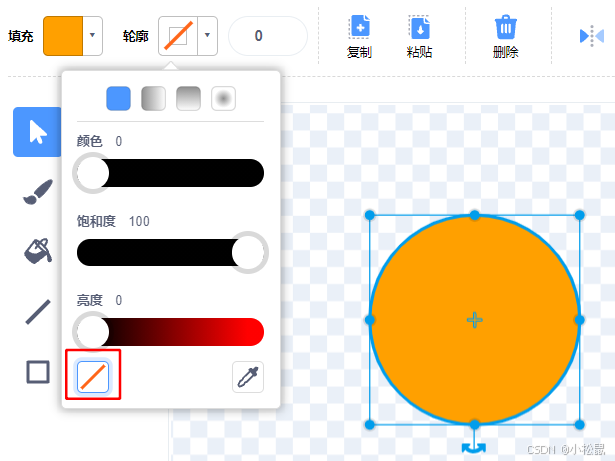Choose radial gradient fill mode

click(224, 98)
